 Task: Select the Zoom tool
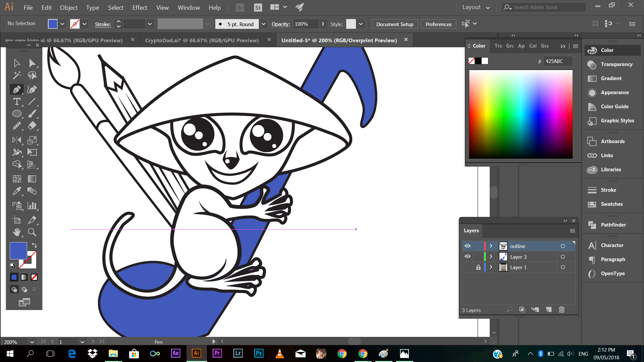[x=32, y=232]
